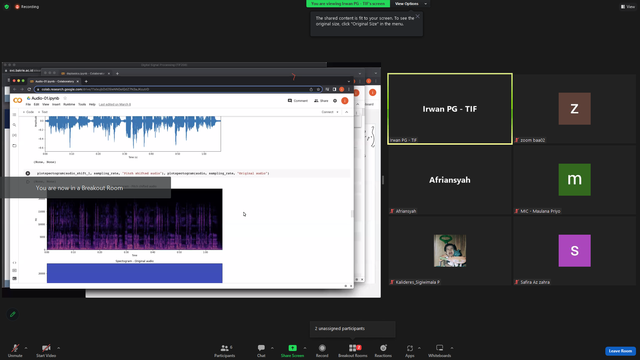Click the green encryption shield icon

click(7, 7)
